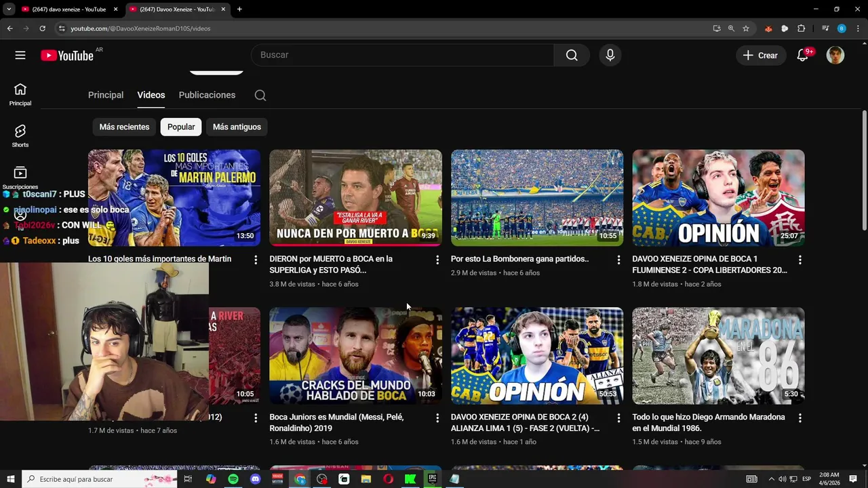Viewport: 868px width, 488px height.
Task: Open Epic Games from the taskbar
Action: pyautogui.click(x=432, y=479)
